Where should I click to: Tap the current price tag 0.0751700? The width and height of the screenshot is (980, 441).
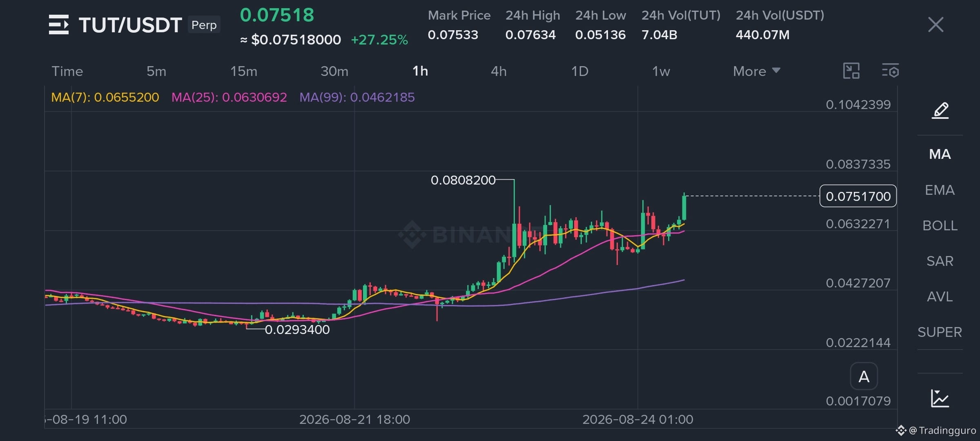point(858,196)
